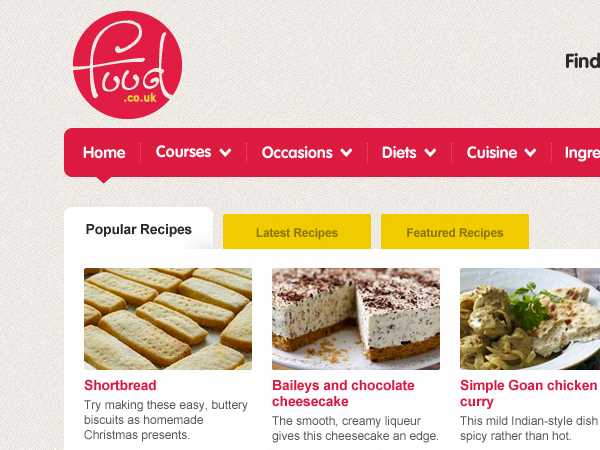Open the Cuisine menu label
This screenshot has height=450, width=600.
point(492,152)
